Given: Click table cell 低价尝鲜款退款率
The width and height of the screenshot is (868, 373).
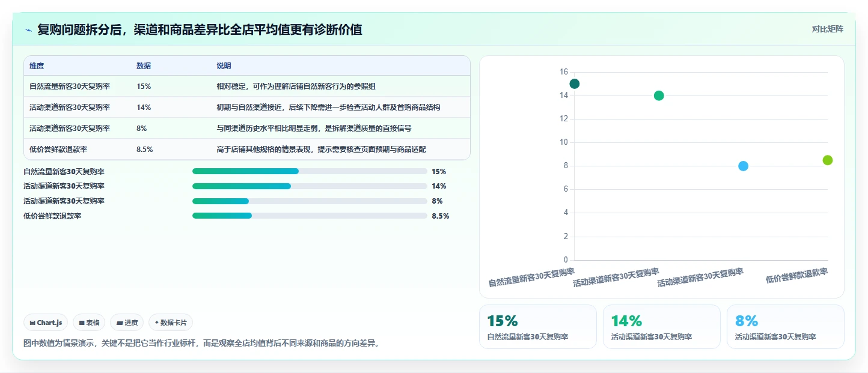Looking at the screenshot, I should click(x=58, y=150).
